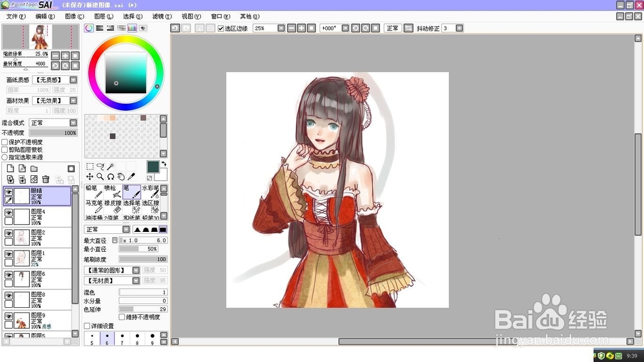Swap foreground and background colors
Viewport: 644px width, 362px height.
point(164,164)
